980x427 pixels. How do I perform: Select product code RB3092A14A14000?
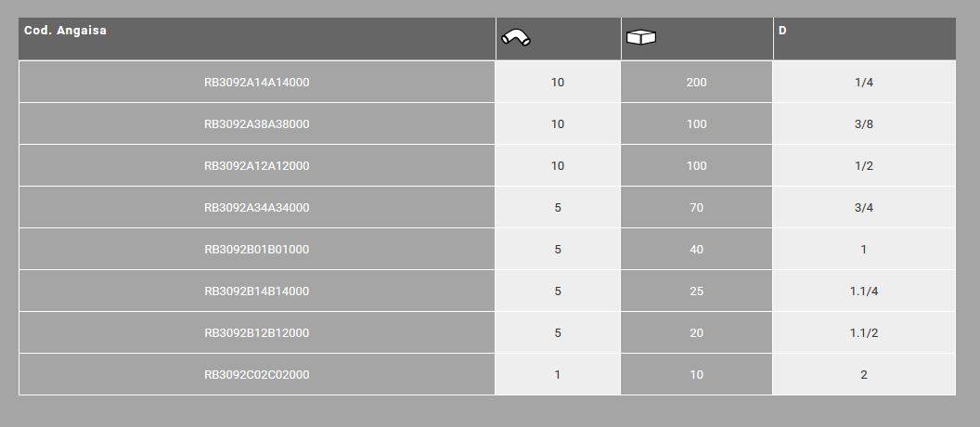click(x=257, y=83)
